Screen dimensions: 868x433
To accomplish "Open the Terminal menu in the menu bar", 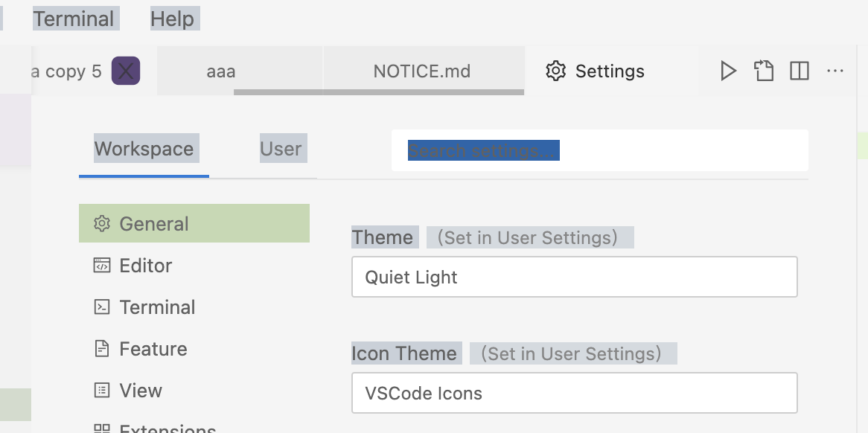I will (74, 19).
